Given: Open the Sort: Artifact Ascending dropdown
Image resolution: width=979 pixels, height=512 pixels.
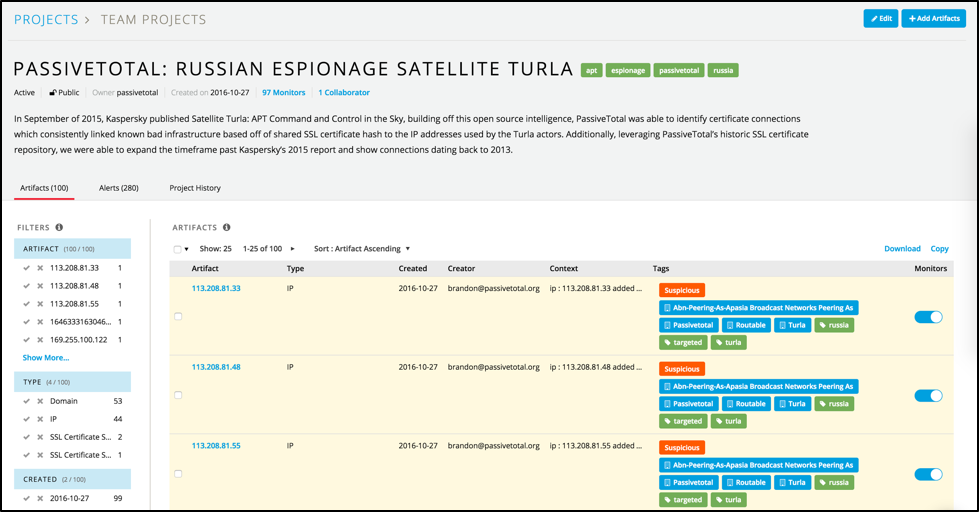Looking at the screenshot, I should (x=362, y=249).
